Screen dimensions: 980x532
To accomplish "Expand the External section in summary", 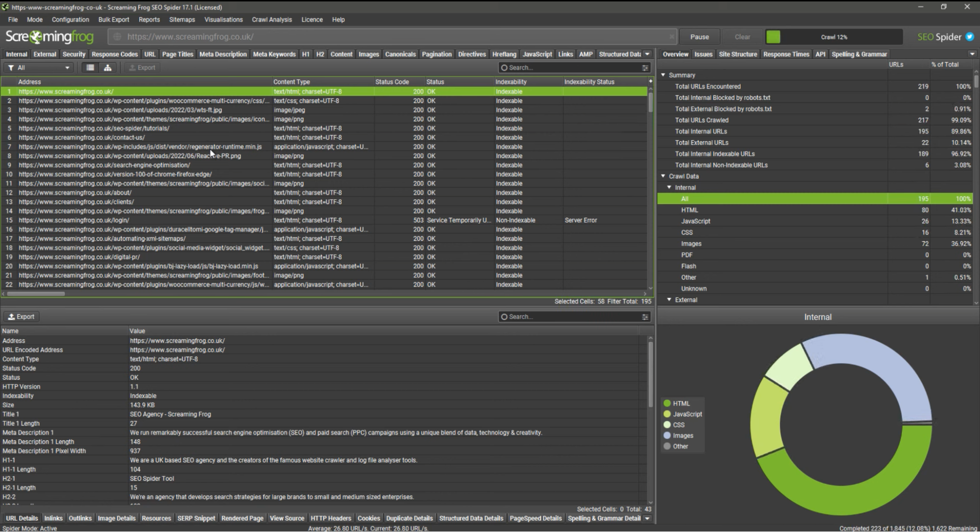I will coord(669,300).
